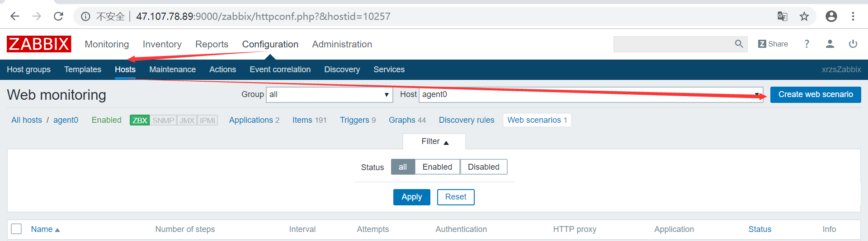This screenshot has width=868, height=241.
Task: Click the site info (not secure) icon
Action: pos(85,17)
